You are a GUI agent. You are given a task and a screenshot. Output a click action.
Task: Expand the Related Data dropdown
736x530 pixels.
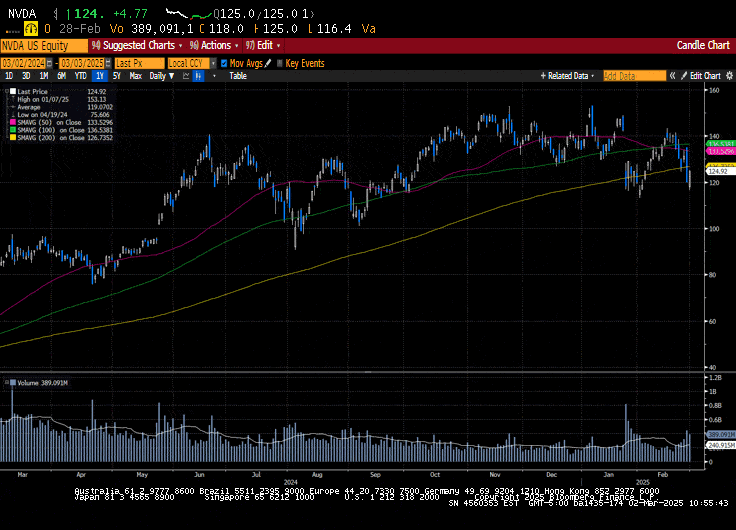[569, 76]
